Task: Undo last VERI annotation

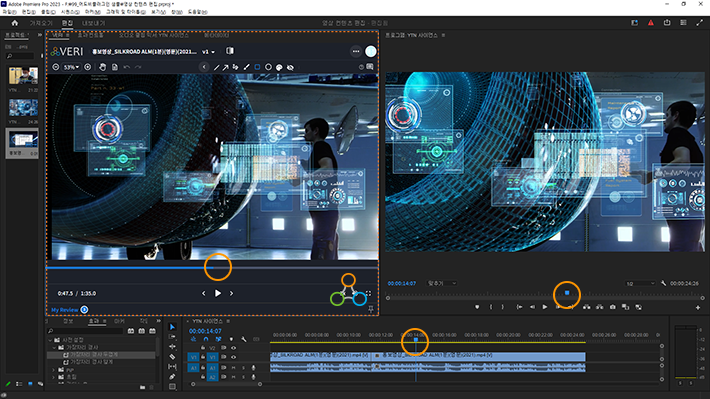Action: [x=127, y=67]
